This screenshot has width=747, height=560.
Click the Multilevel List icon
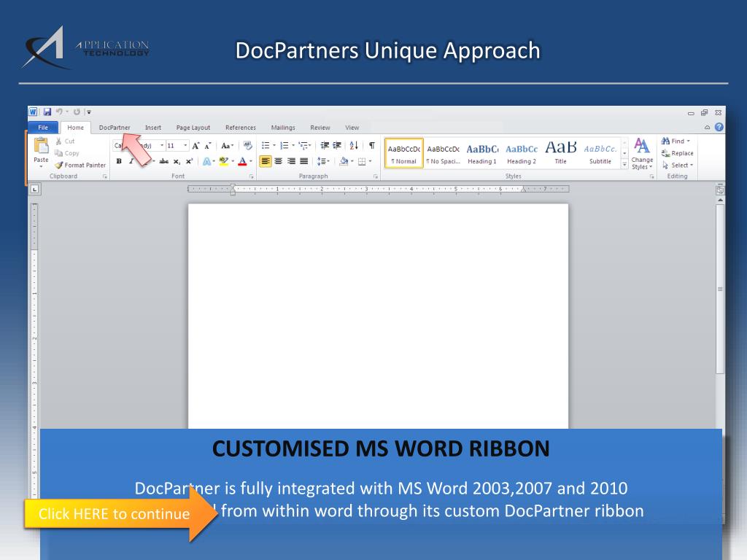[x=304, y=146]
